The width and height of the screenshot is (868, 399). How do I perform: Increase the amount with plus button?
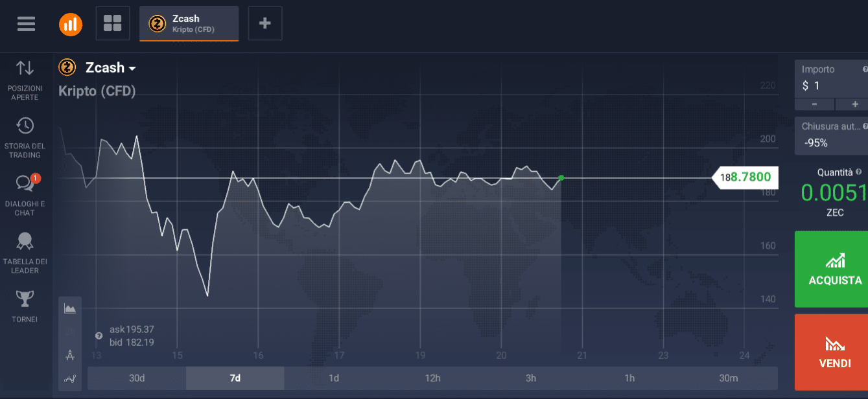[x=852, y=105]
